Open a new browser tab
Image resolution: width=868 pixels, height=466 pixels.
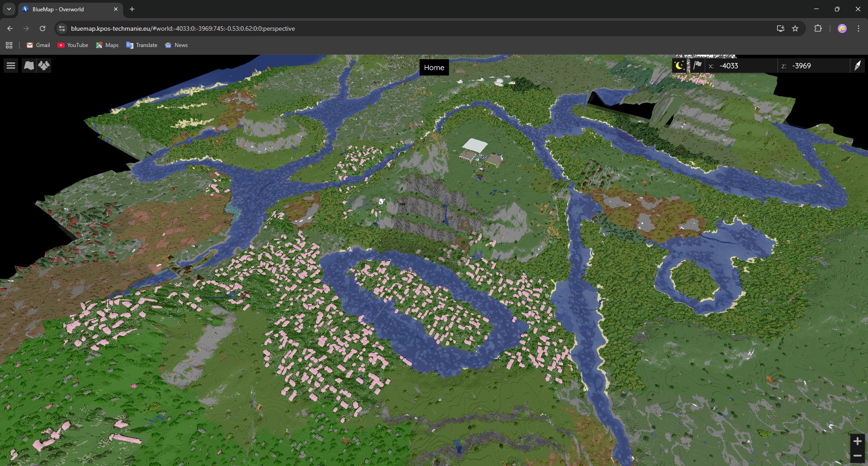tap(132, 9)
